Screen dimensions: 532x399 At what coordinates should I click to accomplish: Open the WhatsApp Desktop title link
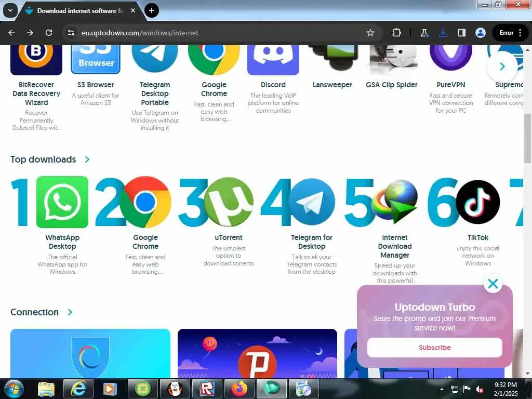(x=62, y=242)
